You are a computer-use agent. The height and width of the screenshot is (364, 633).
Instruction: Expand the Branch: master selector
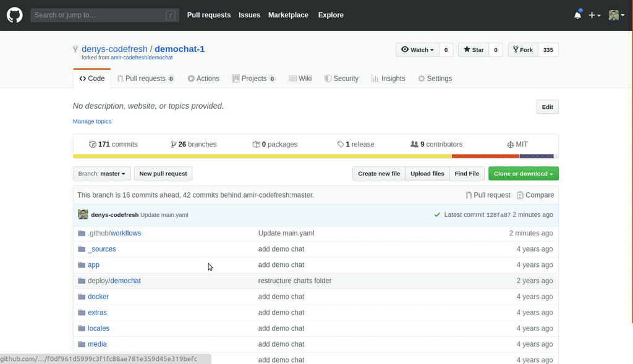(102, 174)
